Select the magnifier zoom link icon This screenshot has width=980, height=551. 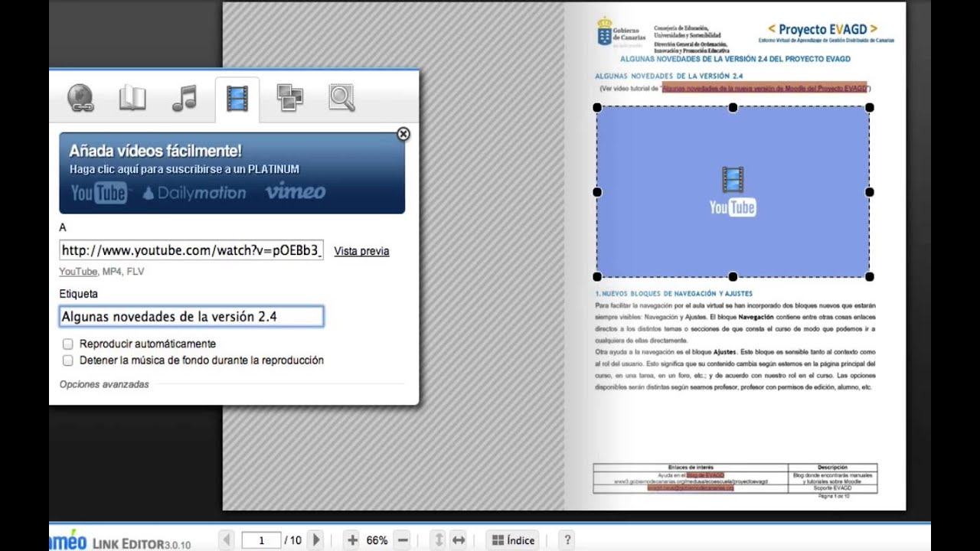pyautogui.click(x=341, y=99)
